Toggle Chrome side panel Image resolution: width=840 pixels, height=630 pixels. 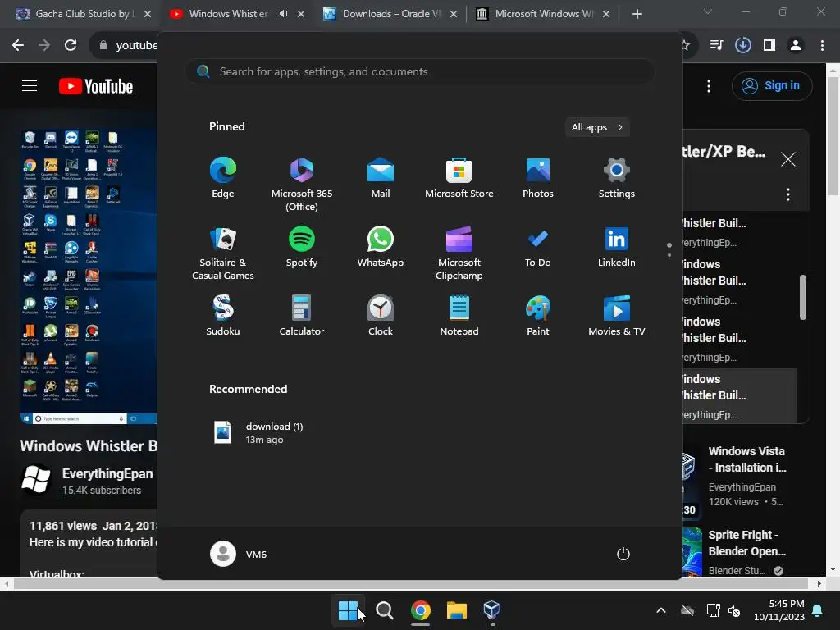point(769,46)
